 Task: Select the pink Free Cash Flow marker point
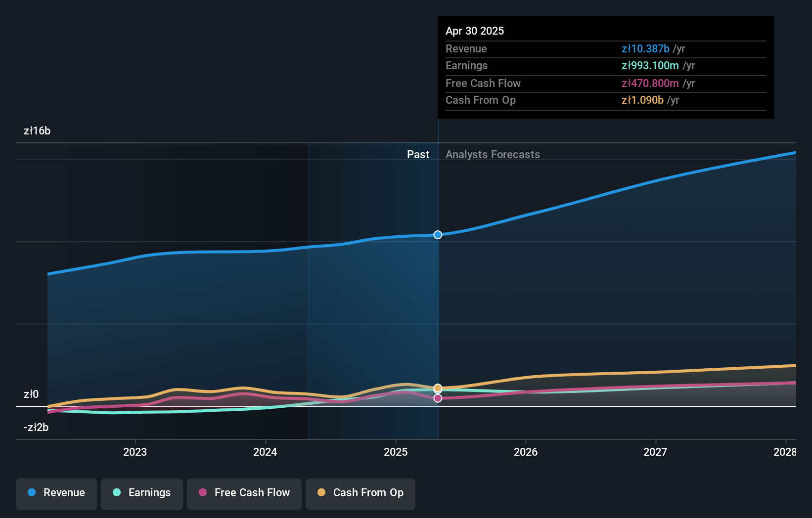pyautogui.click(x=437, y=398)
